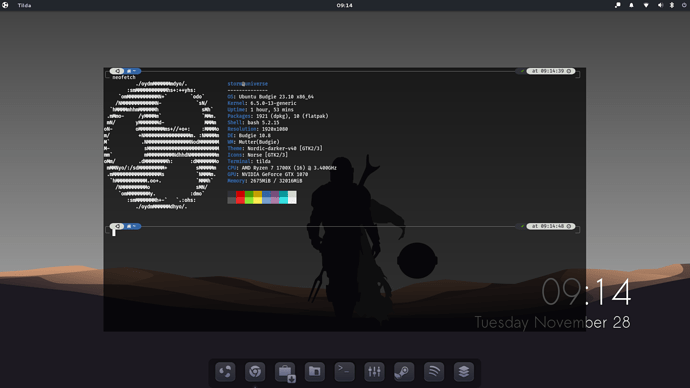Viewport: 690px width, 388px height.
Task: Click the 'Icons: Norse [GTK2/3]' line
Action: point(257,155)
